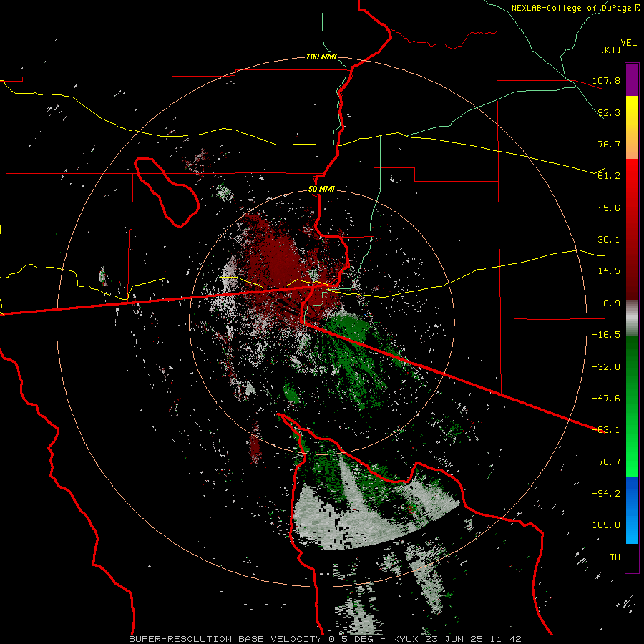This screenshot has height=644, width=644.
Task: Click the Super-Resolution Base Velocity caption
Action: click(326, 639)
